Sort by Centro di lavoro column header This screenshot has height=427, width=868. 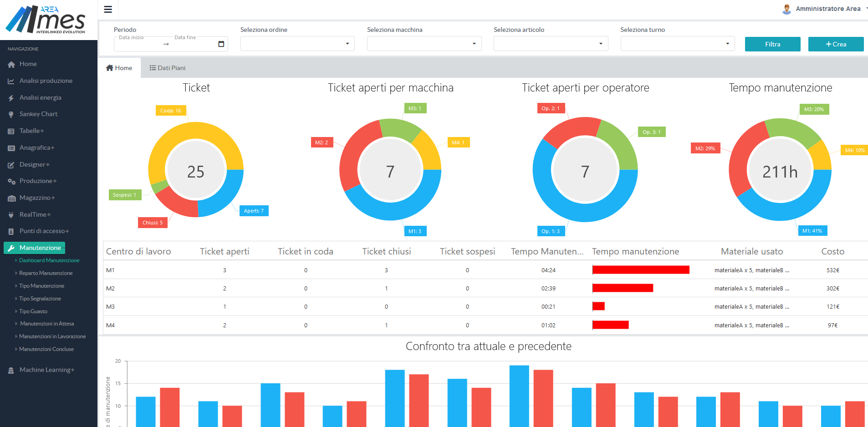(138, 251)
